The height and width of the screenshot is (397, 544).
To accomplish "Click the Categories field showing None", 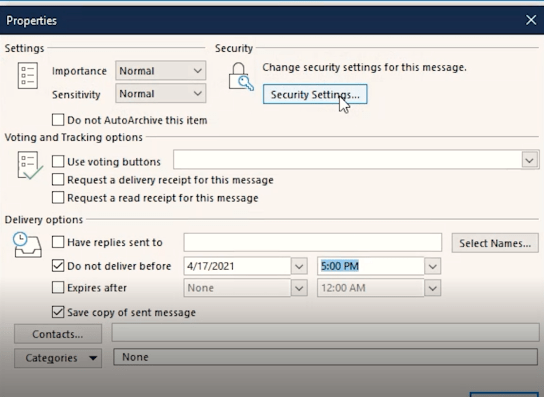I will [325, 357].
